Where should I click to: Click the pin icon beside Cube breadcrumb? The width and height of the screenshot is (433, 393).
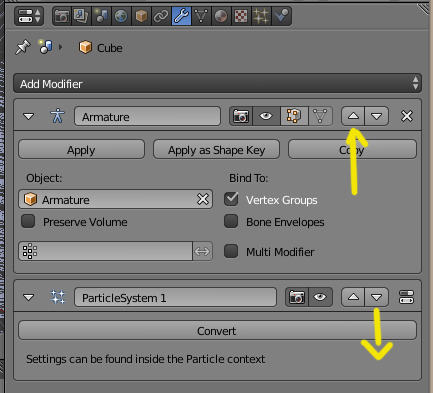point(23,47)
